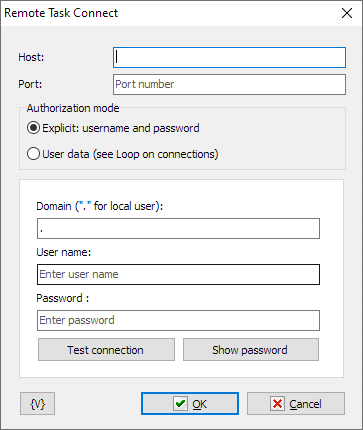Select Explicit username and password mode
This screenshot has width=363, height=430.
point(113,128)
